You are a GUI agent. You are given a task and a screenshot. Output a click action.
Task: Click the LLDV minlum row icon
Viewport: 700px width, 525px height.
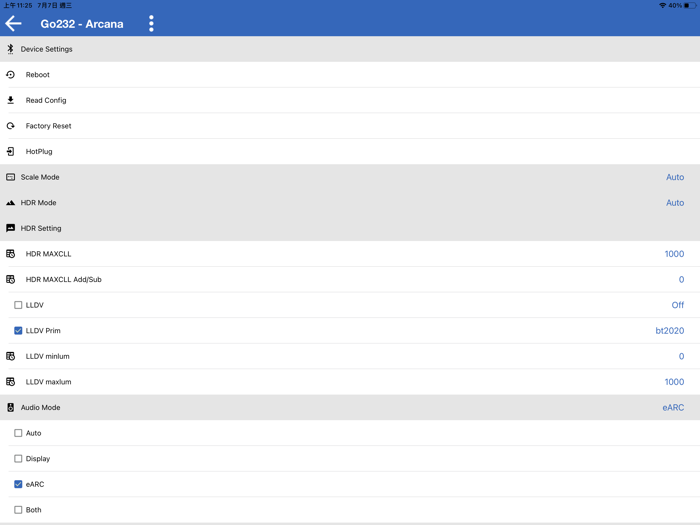click(x=10, y=356)
